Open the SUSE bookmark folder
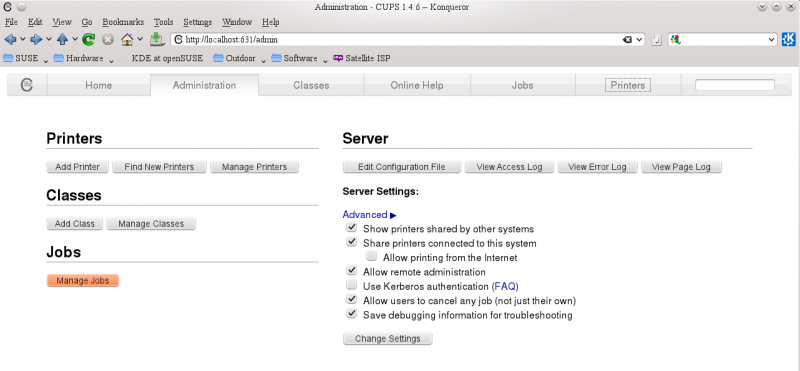The width and height of the screenshot is (800, 371). pos(21,58)
